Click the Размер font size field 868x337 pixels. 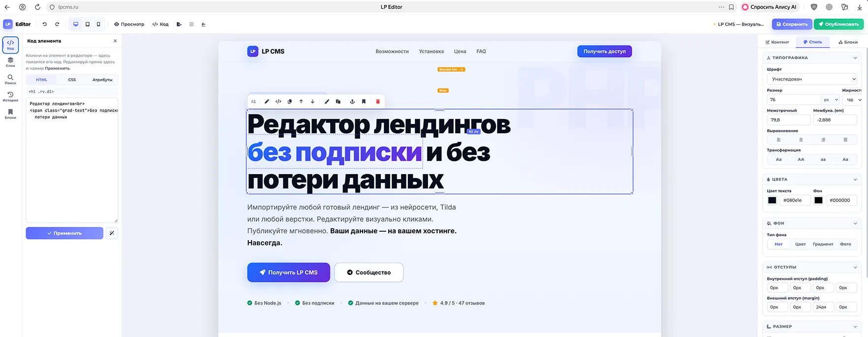tap(794, 99)
